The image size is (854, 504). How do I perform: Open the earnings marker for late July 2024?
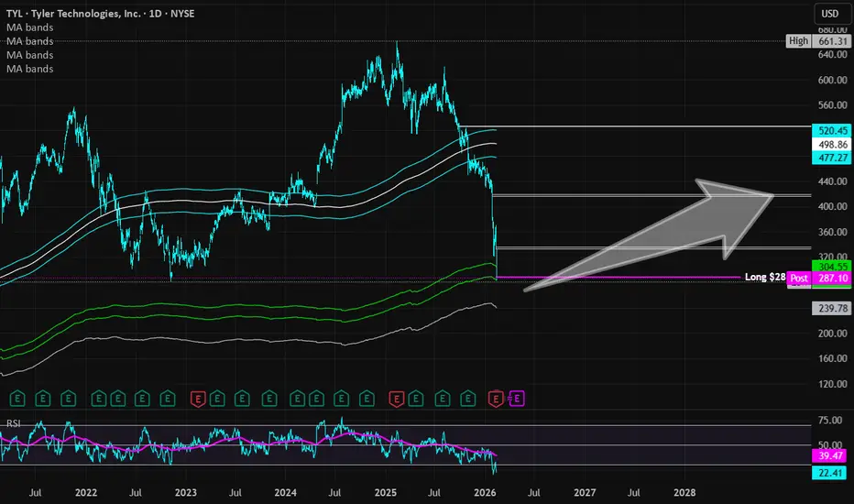coord(341,399)
